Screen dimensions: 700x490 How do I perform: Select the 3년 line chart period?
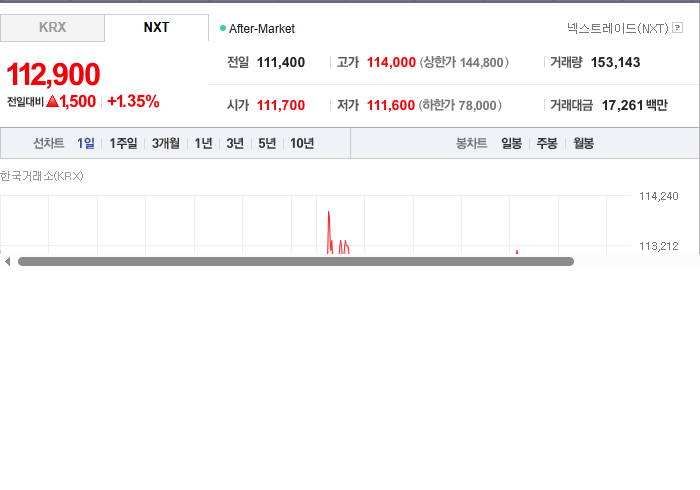click(x=235, y=143)
